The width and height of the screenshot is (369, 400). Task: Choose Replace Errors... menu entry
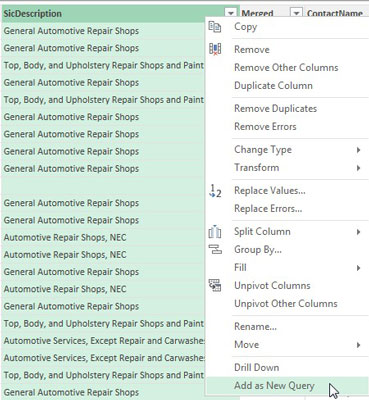coord(287,209)
